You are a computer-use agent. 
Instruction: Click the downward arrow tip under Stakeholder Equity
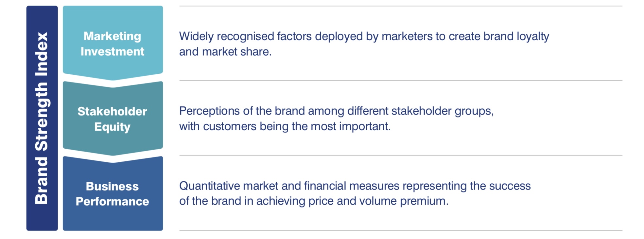[x=113, y=153]
